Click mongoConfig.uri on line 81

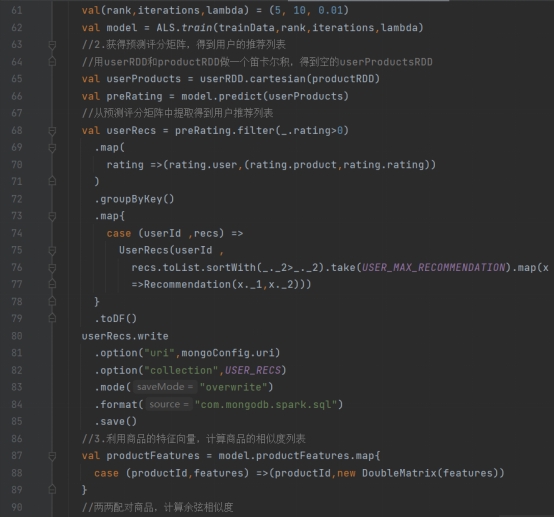click(x=228, y=353)
